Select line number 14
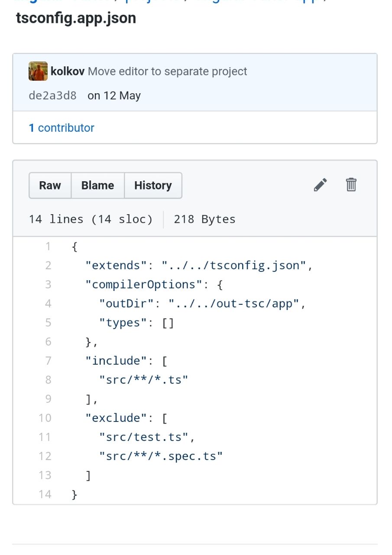392x555 pixels. click(45, 494)
